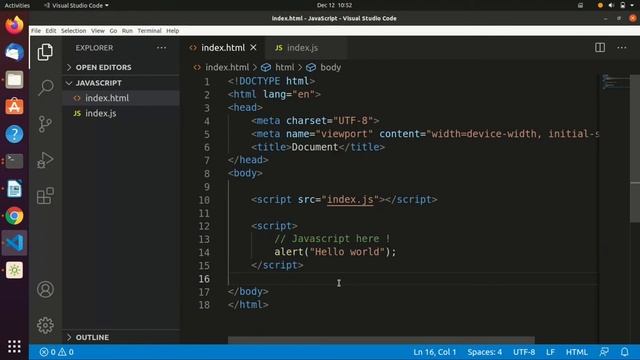Launch Firefox from the dock
Image resolution: width=640 pixels, height=360 pixels.
14,25
